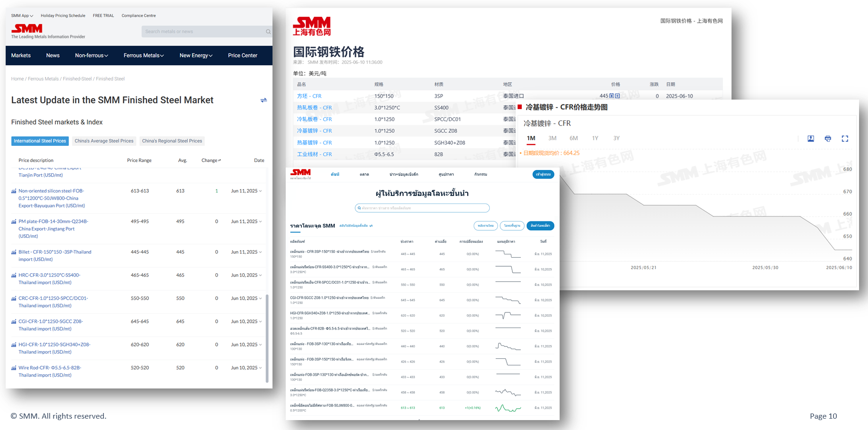Screen dimensions: 868x430
Task: Click the SMM logo on the Thai site
Action: [x=300, y=174]
